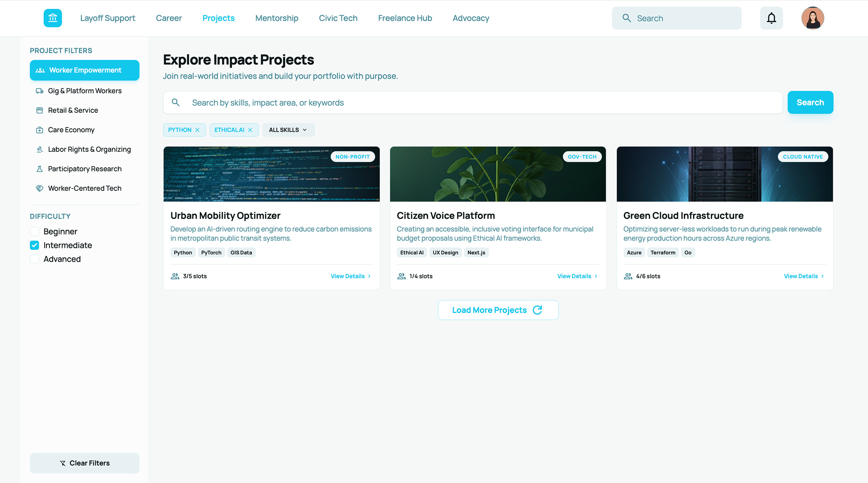Click the bank/home logo icon in navbar

(x=53, y=18)
